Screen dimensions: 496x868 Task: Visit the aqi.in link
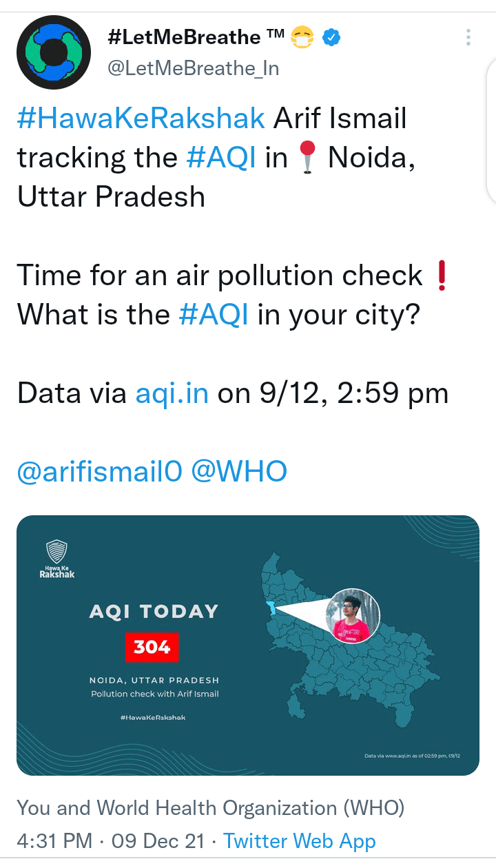172,393
